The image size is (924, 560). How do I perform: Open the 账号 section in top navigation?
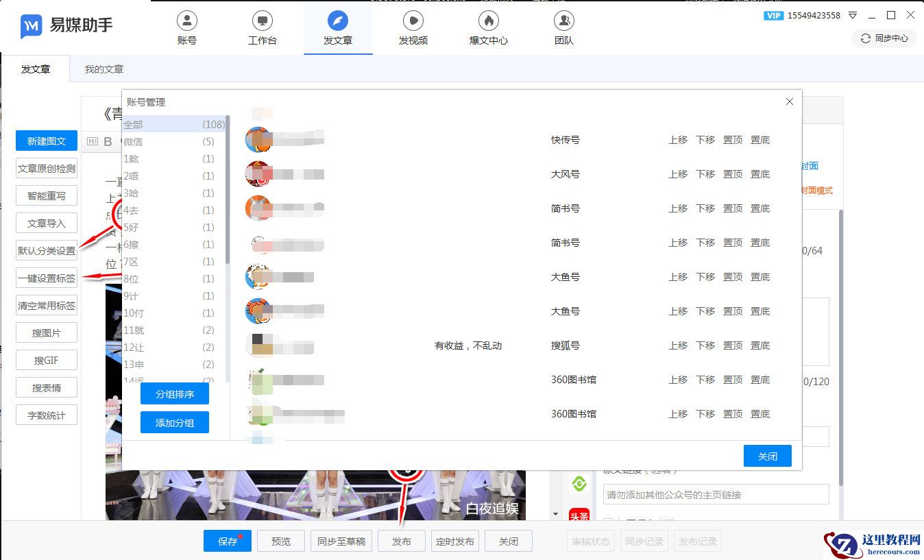(186, 28)
